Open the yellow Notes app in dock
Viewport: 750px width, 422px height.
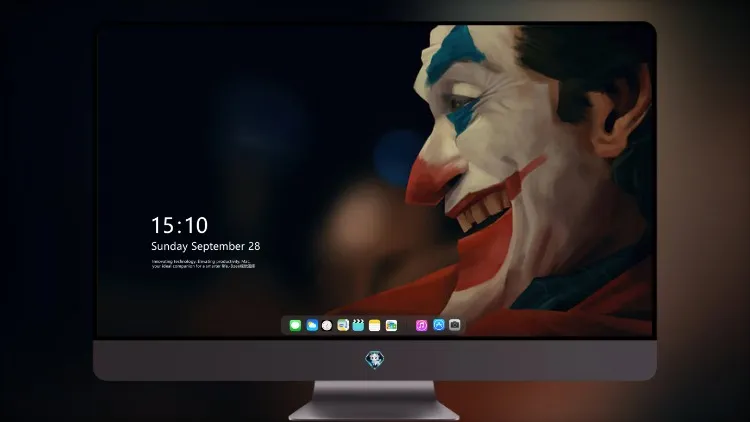tap(375, 325)
